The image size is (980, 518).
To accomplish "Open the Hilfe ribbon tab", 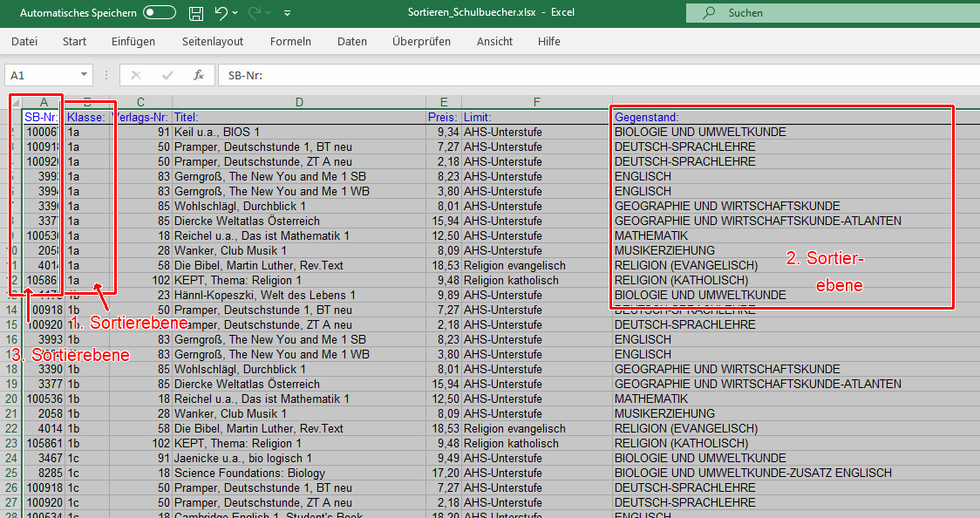I will click(548, 41).
